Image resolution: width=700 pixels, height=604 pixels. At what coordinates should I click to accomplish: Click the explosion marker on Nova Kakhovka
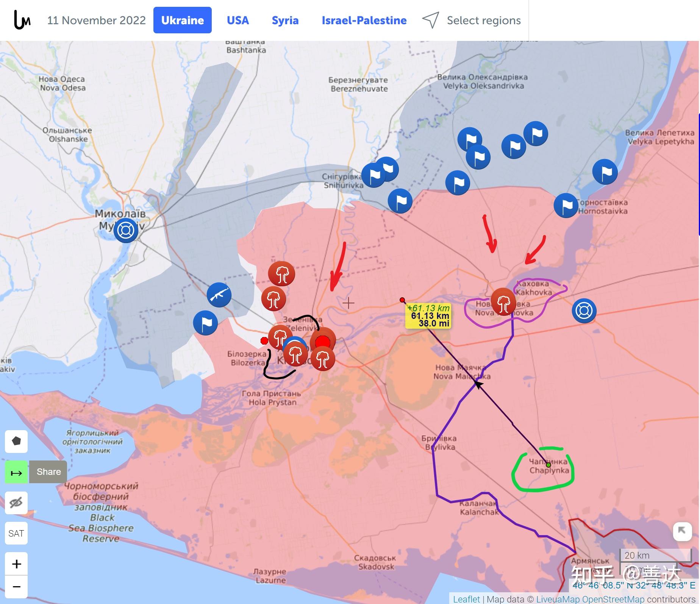(503, 302)
